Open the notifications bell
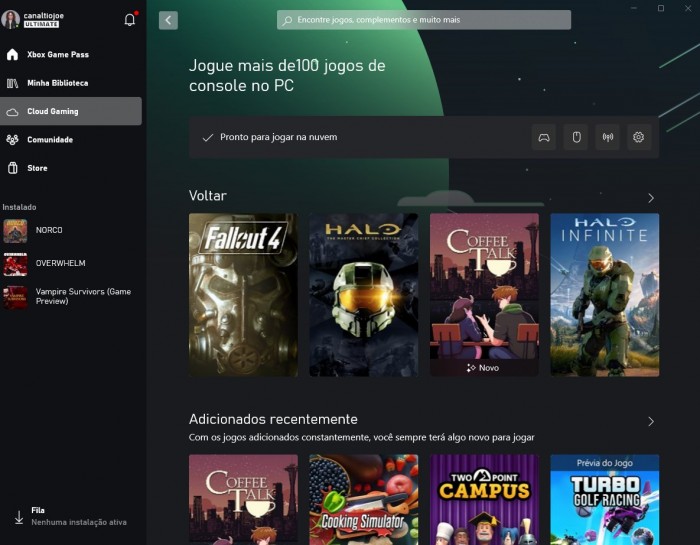 129,20
